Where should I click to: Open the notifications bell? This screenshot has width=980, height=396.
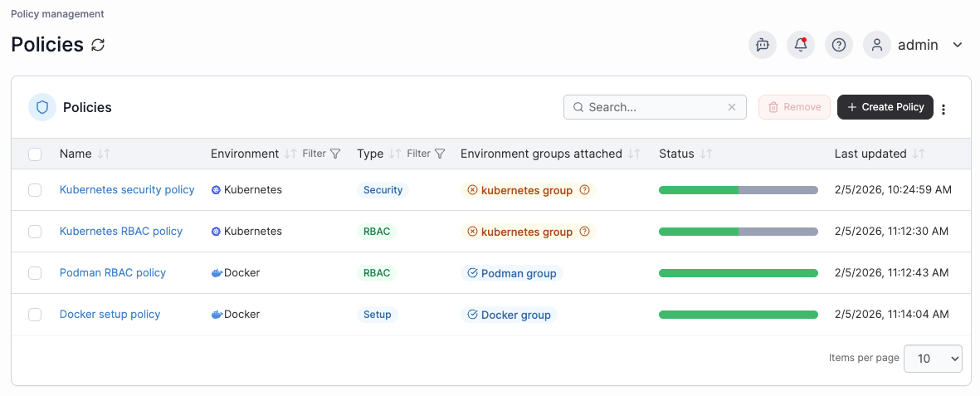pos(801,45)
